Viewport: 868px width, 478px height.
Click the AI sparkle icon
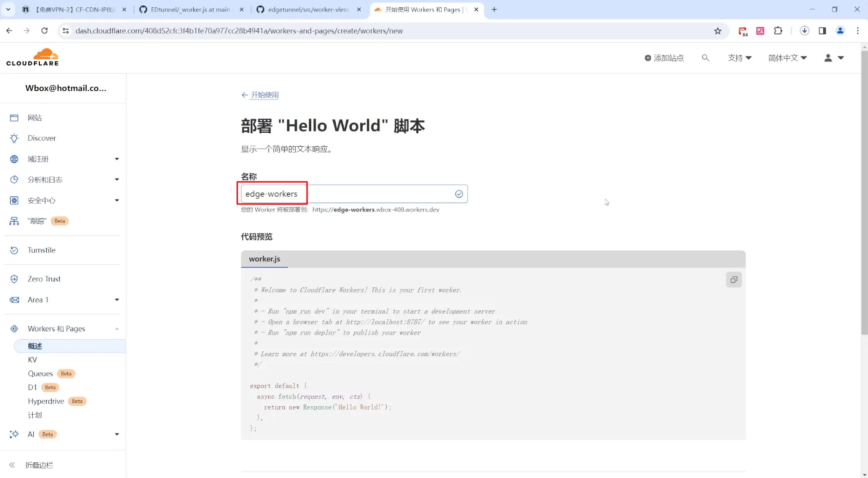[x=14, y=434]
